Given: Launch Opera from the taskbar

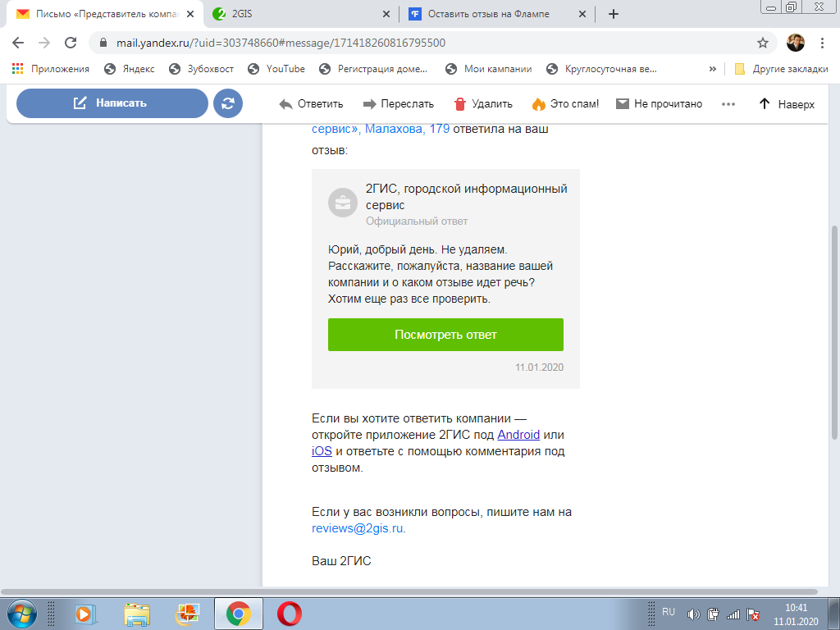Looking at the screenshot, I should (x=290, y=614).
